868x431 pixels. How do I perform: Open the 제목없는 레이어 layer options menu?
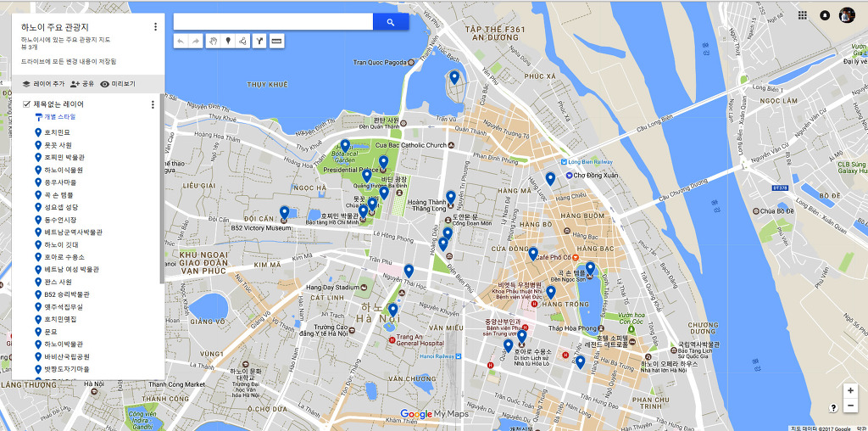[153, 104]
